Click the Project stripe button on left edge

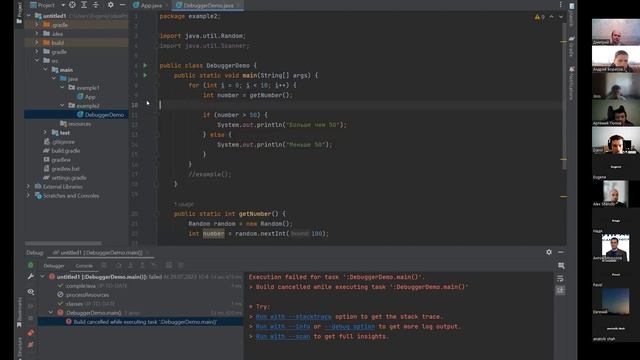(x=19, y=12)
